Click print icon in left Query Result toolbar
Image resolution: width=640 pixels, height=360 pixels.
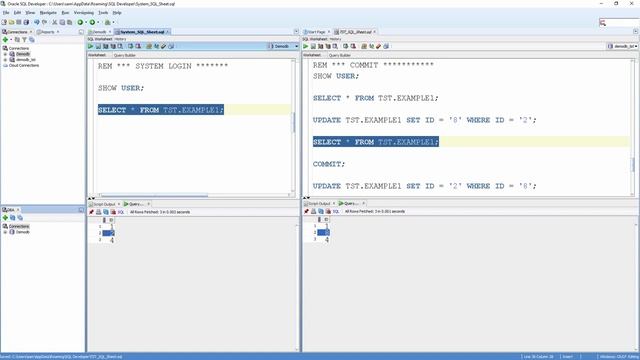[x=99, y=212]
